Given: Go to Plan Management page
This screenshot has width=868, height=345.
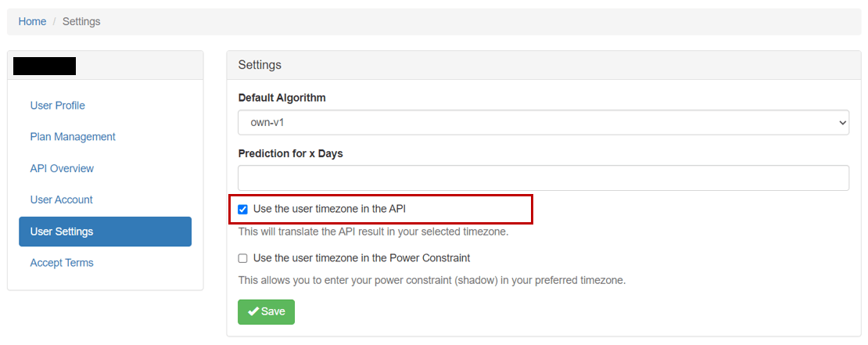Looking at the screenshot, I should 73,137.
